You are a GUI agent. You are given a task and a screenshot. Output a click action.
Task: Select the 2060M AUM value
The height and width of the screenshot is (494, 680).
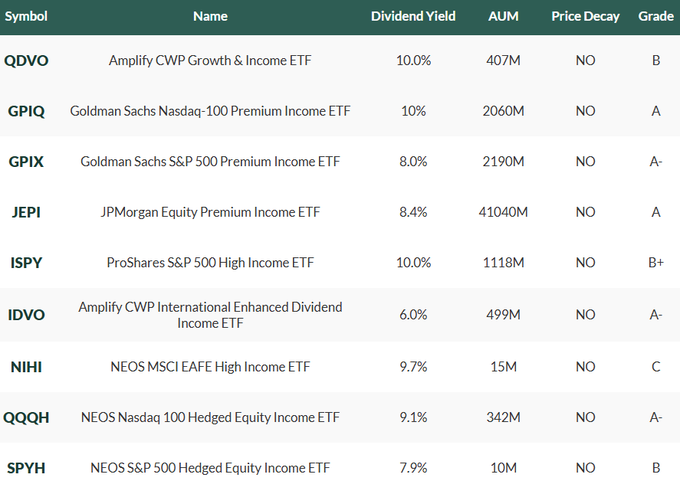coord(503,111)
